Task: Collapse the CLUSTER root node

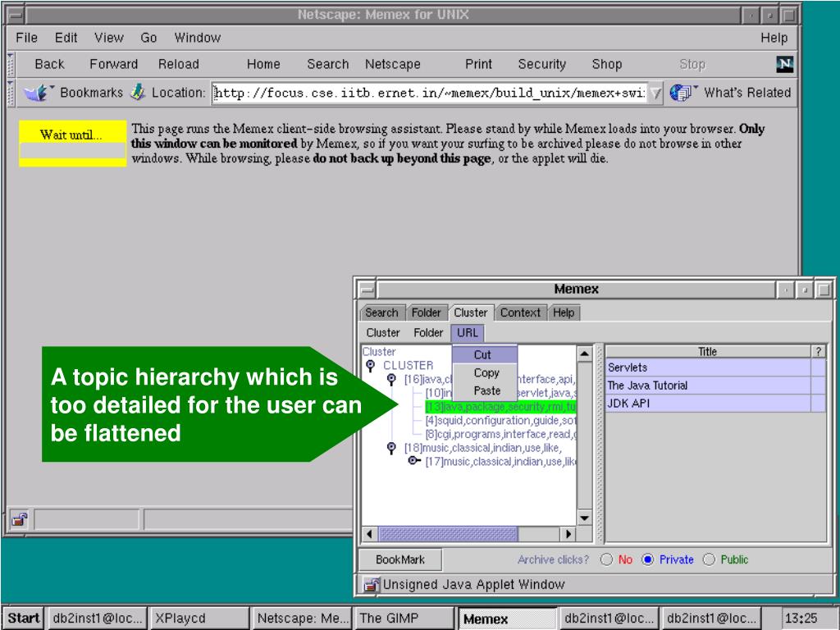Action: pos(370,365)
